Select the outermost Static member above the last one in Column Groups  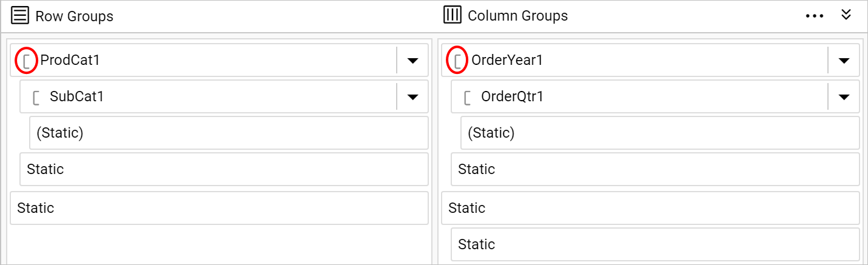[x=650, y=208]
